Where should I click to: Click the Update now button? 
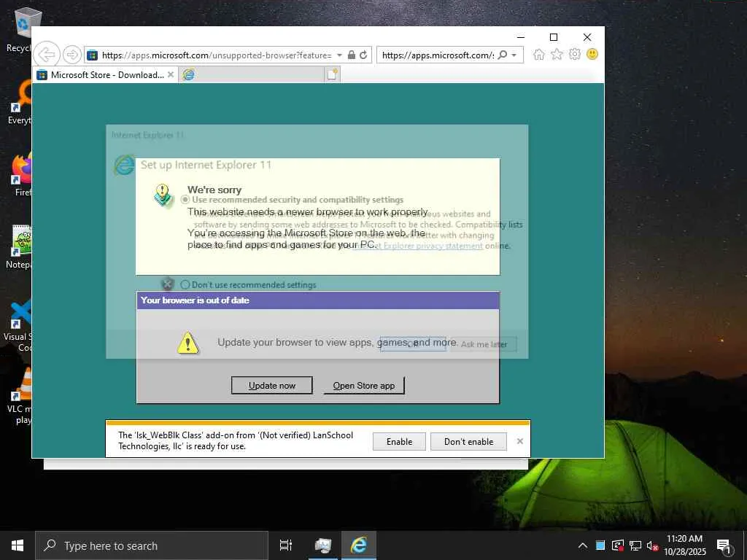(x=272, y=386)
